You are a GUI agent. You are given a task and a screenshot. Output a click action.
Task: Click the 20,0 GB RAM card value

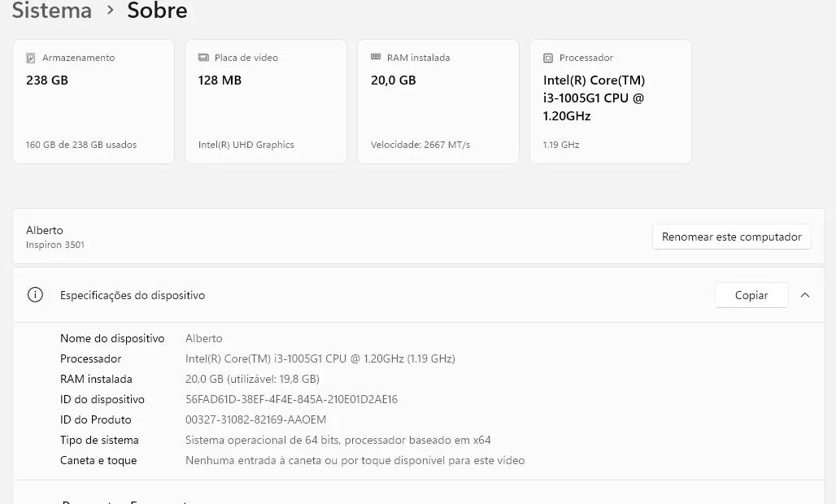click(x=394, y=80)
